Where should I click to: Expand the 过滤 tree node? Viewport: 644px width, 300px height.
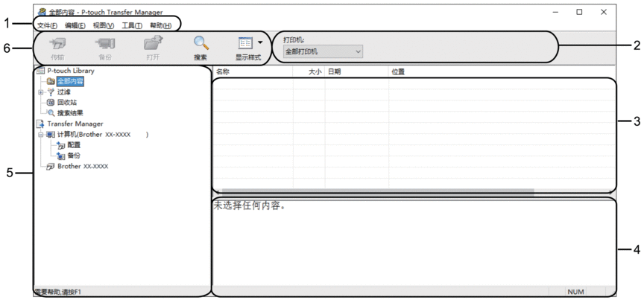coord(41,92)
